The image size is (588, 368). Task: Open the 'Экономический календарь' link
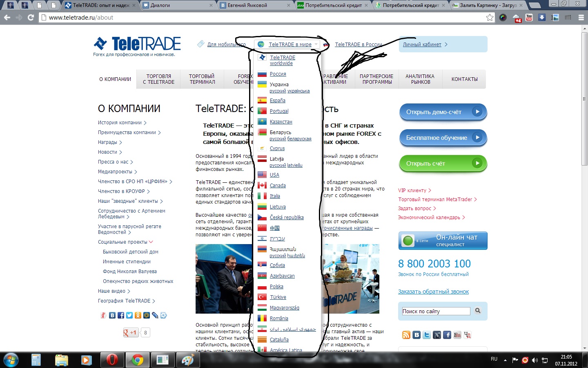pos(429,218)
